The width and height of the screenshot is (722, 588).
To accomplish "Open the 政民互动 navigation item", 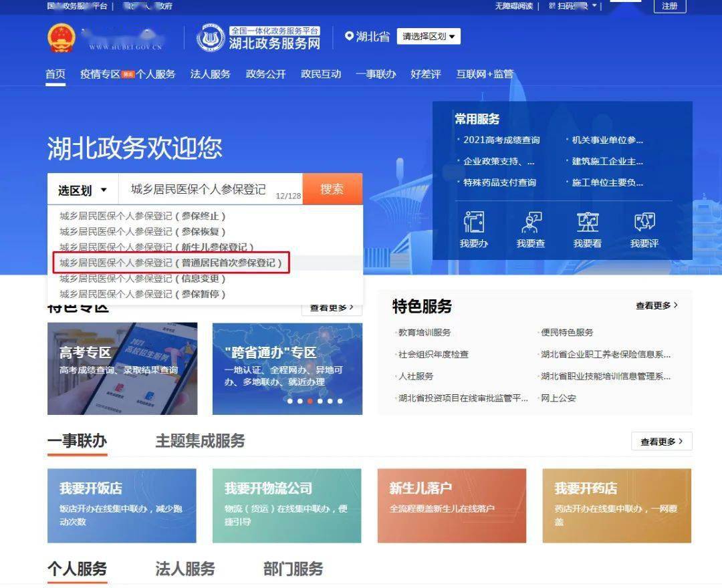I will pos(321,74).
